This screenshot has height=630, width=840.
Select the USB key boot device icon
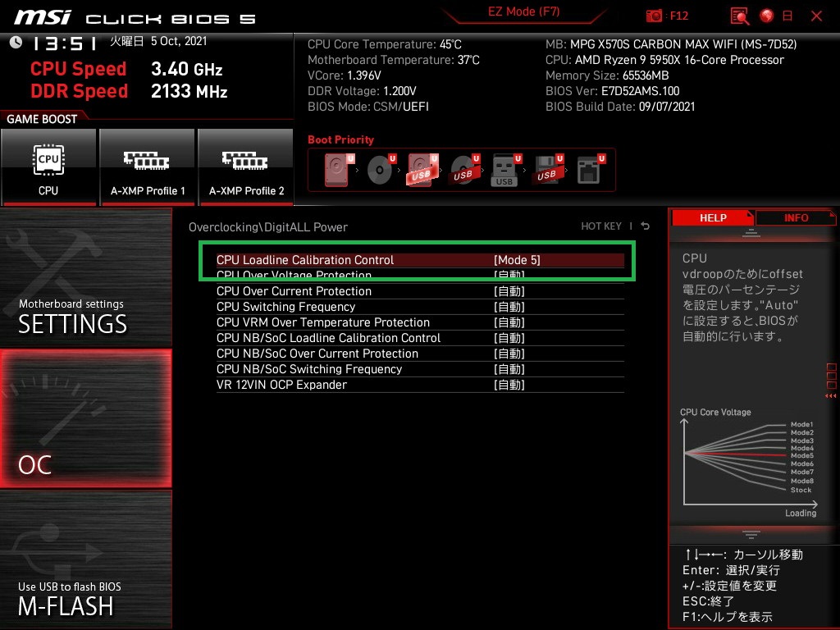(x=506, y=170)
